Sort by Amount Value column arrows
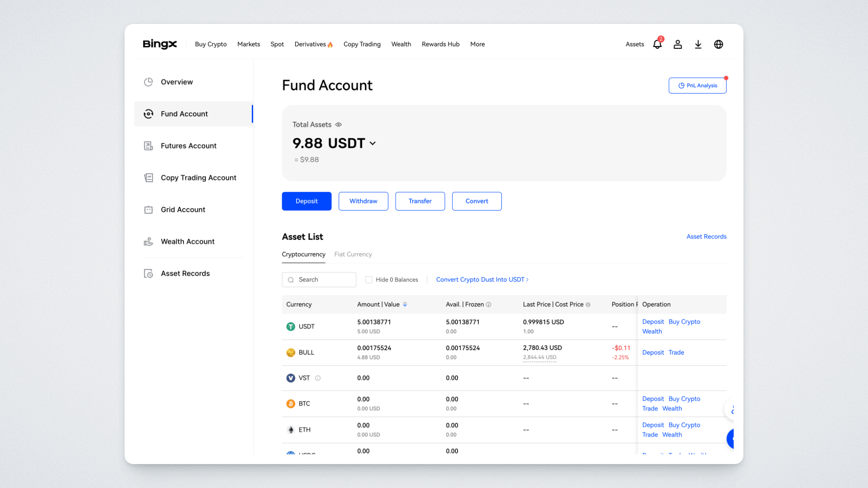The height and width of the screenshot is (488, 868). click(x=405, y=305)
